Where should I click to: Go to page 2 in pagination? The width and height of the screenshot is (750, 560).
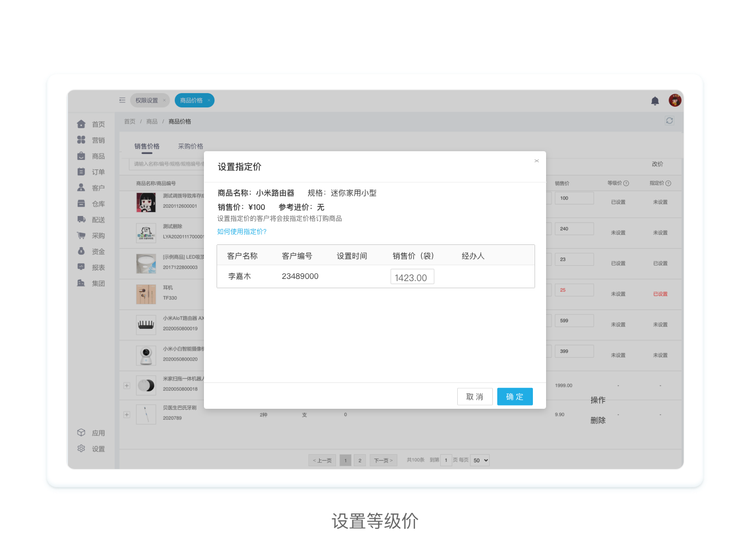click(360, 460)
